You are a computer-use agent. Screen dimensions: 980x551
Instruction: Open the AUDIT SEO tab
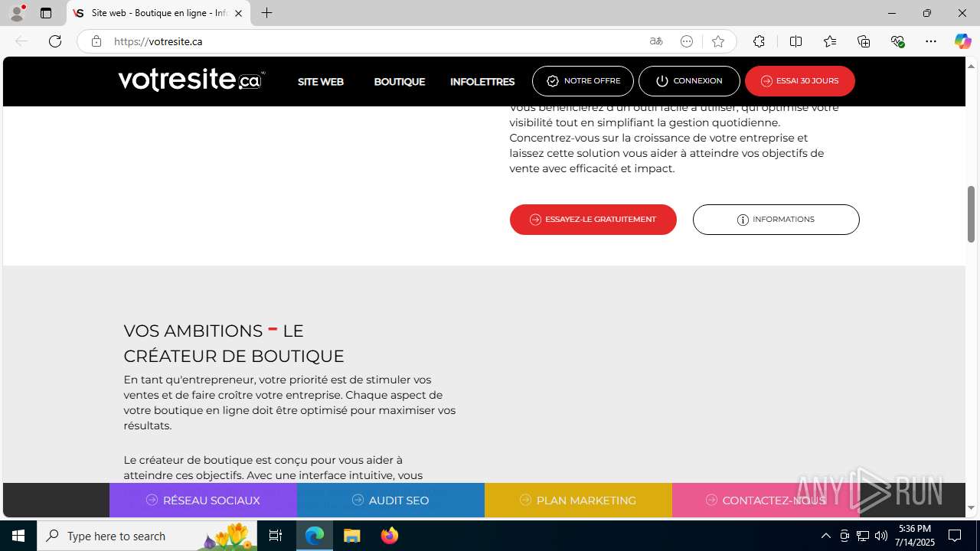pyautogui.click(x=390, y=500)
